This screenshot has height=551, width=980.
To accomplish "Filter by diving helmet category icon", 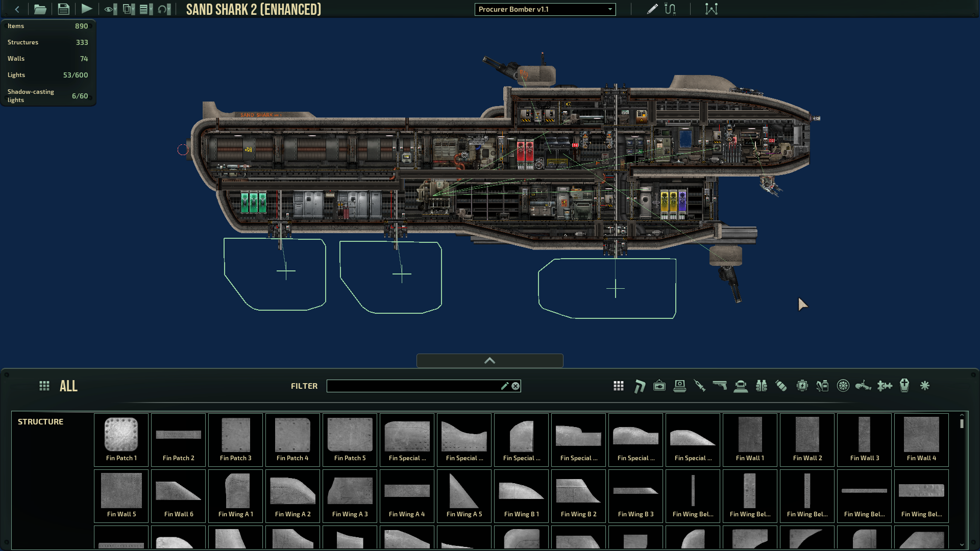I will pos(741,386).
